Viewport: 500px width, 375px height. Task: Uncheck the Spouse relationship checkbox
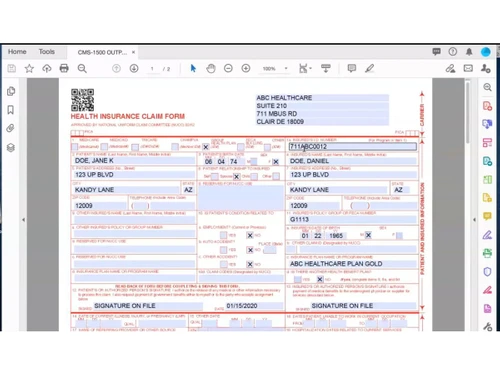tap(236, 176)
